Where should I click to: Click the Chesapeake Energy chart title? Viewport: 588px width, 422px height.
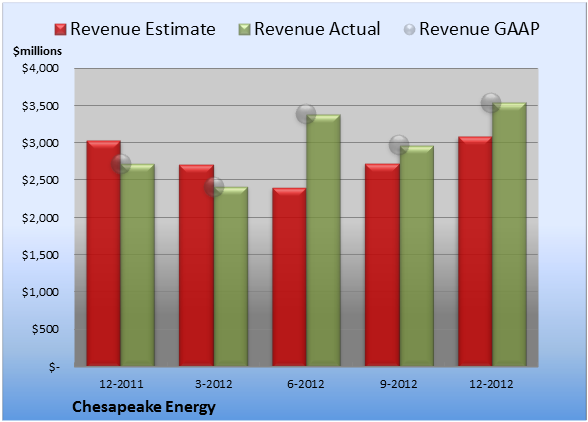[144, 407]
